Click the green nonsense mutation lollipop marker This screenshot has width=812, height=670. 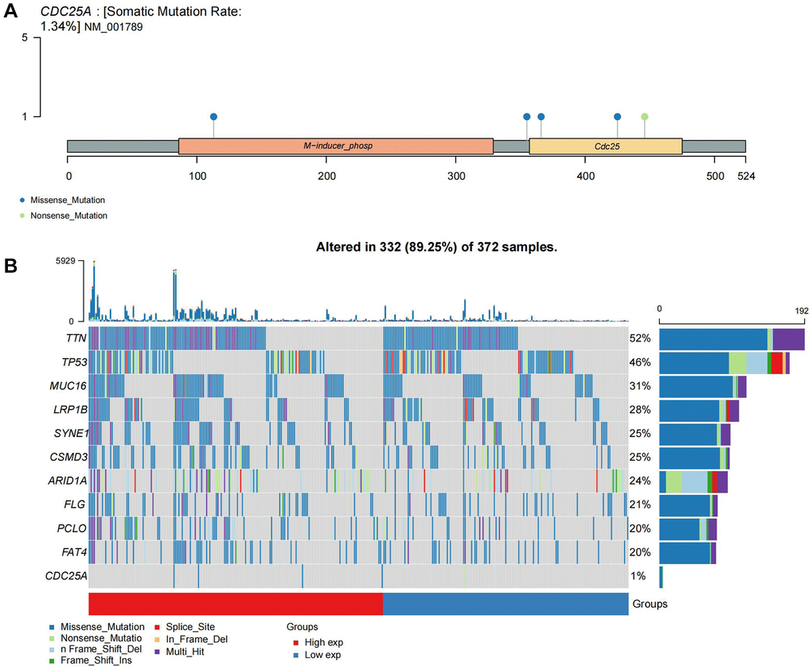point(645,116)
